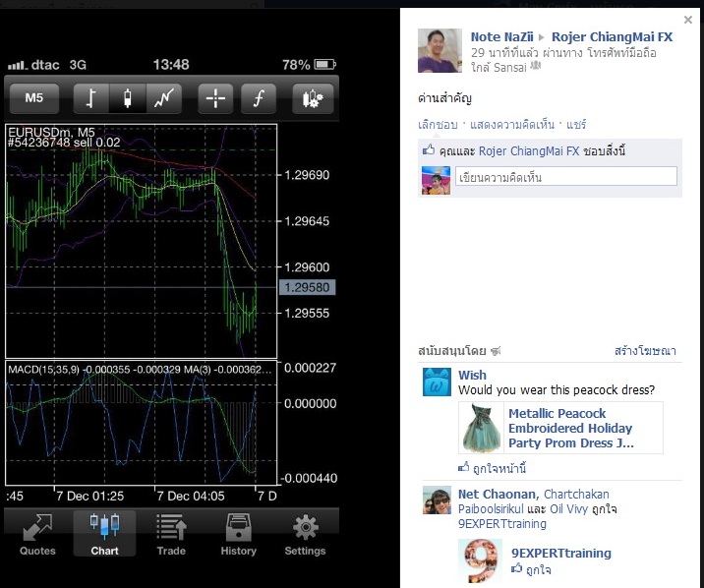Switch to the History tab

[x=238, y=535]
